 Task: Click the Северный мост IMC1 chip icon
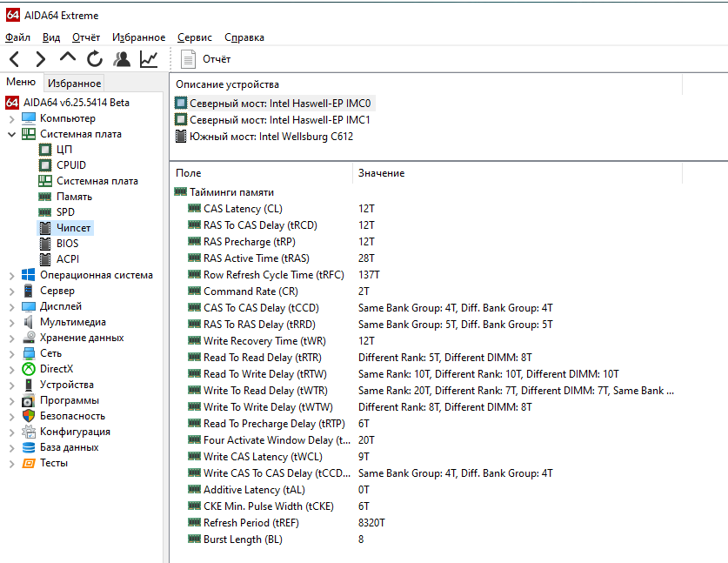tap(181, 119)
